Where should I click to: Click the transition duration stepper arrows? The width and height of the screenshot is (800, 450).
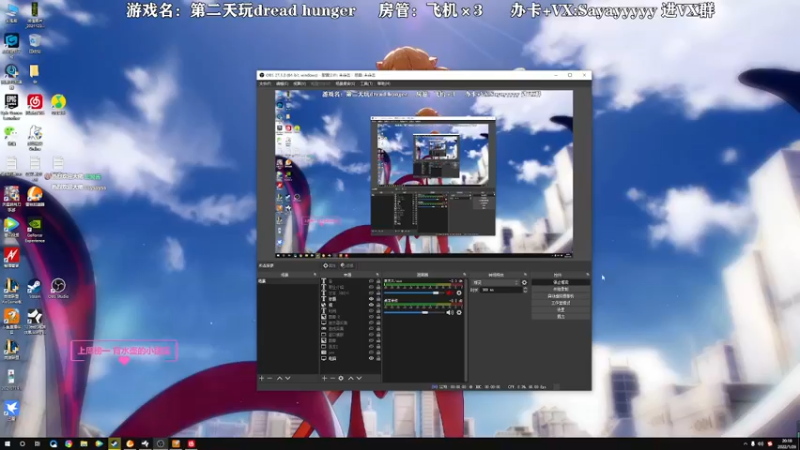(x=525, y=290)
